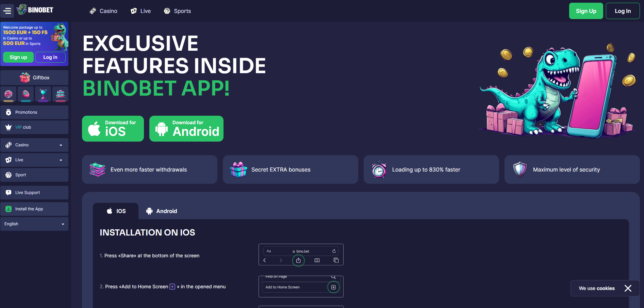Click the Even more faster withdrawals card
Image resolution: width=644 pixels, height=308 pixels.
point(150,169)
